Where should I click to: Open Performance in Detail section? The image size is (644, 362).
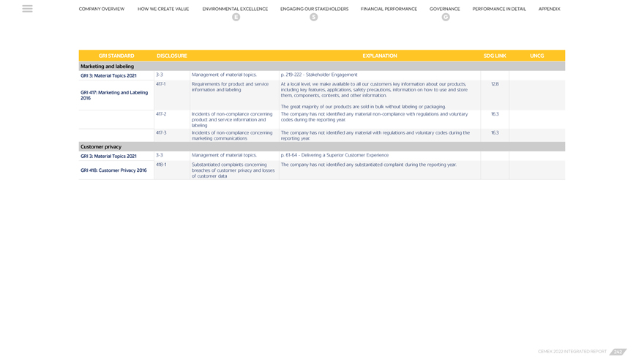coord(499,9)
